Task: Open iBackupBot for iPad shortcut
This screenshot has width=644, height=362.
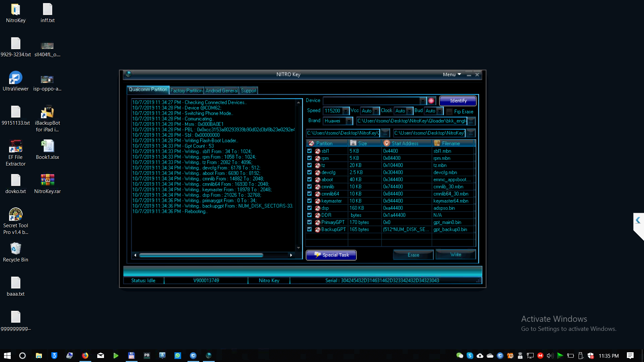Action: pos(48,119)
